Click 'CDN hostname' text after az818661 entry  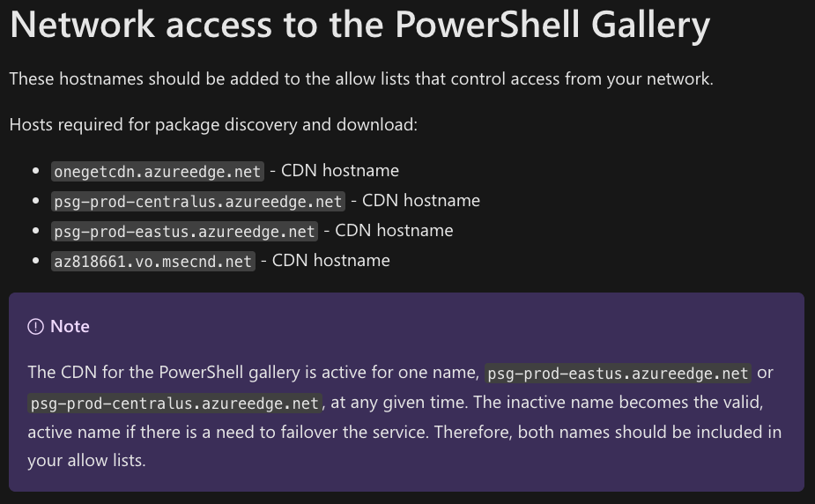(330, 261)
